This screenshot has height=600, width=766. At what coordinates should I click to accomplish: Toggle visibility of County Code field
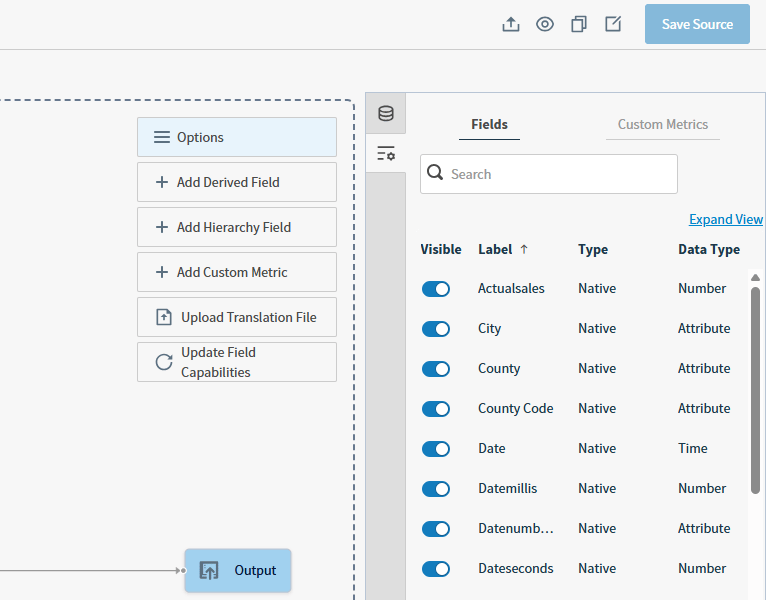click(x=436, y=409)
